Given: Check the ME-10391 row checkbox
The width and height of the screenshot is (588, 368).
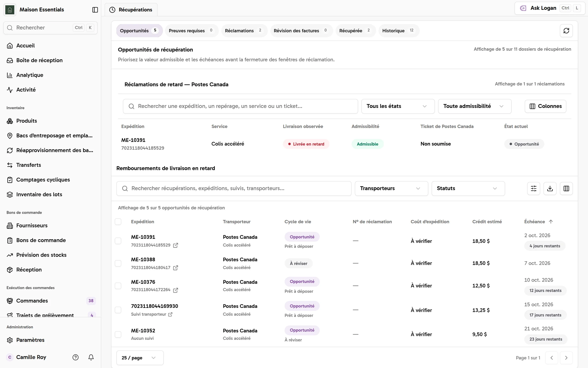Looking at the screenshot, I should pos(118,241).
